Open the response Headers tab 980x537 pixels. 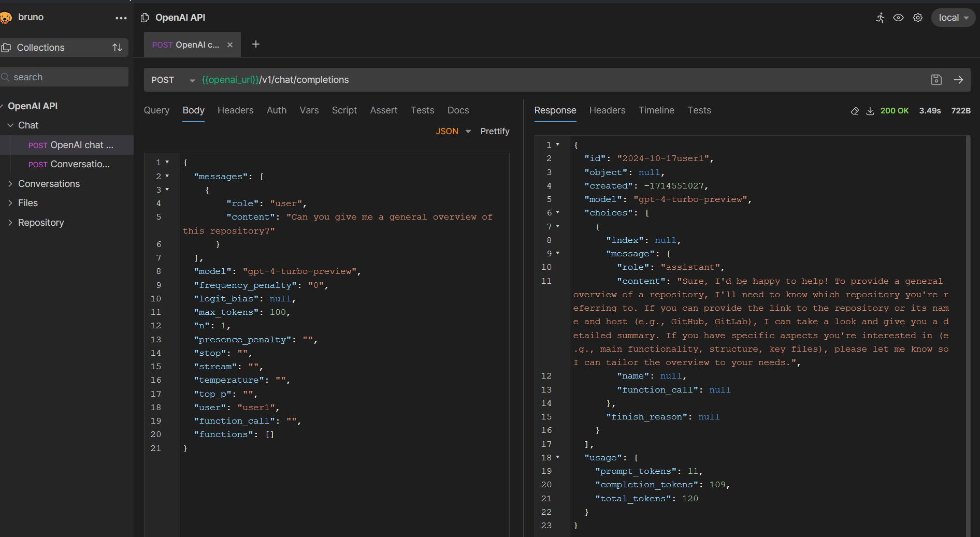[x=607, y=110]
